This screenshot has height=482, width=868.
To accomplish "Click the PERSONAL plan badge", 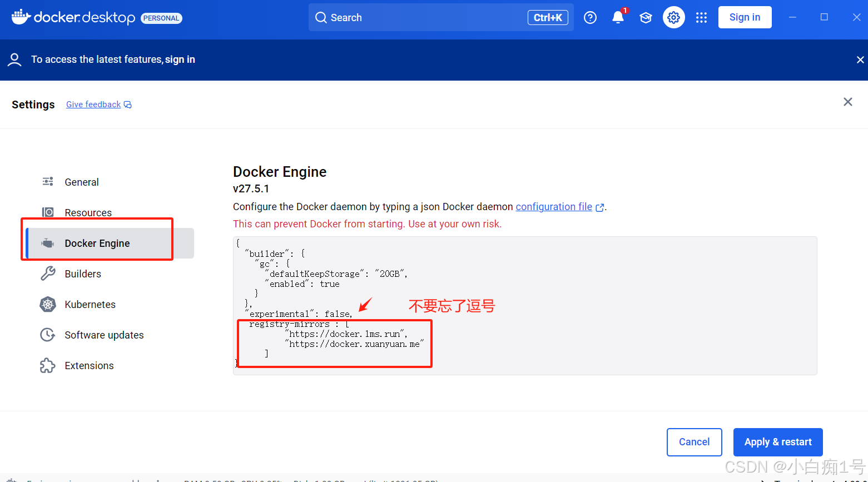I will (x=161, y=18).
